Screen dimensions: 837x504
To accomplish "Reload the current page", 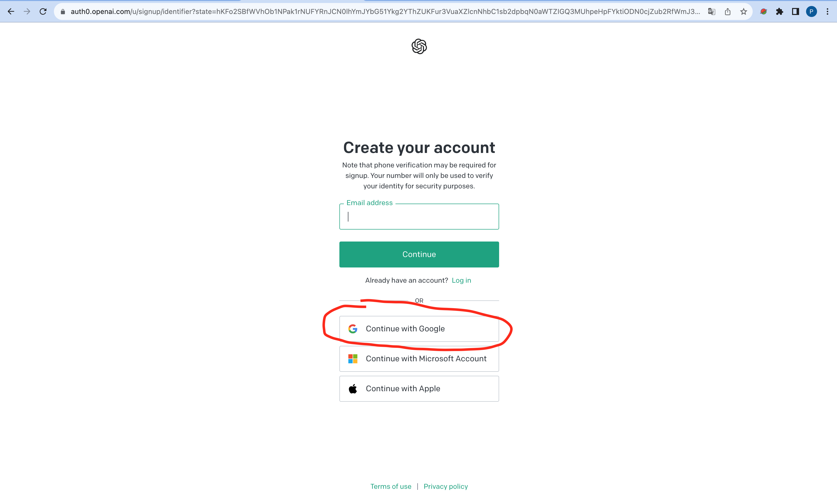I will (43, 11).
